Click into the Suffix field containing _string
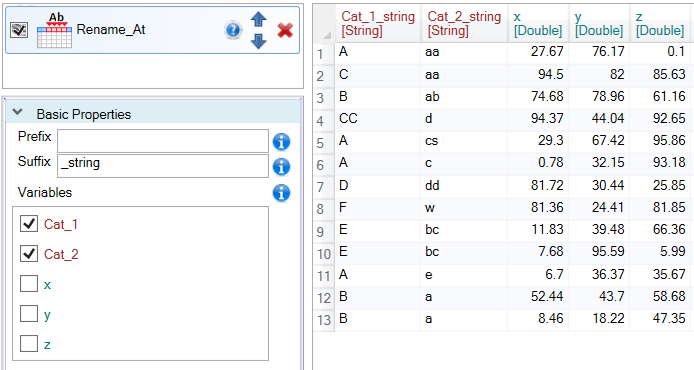The image size is (694, 370). 163,166
